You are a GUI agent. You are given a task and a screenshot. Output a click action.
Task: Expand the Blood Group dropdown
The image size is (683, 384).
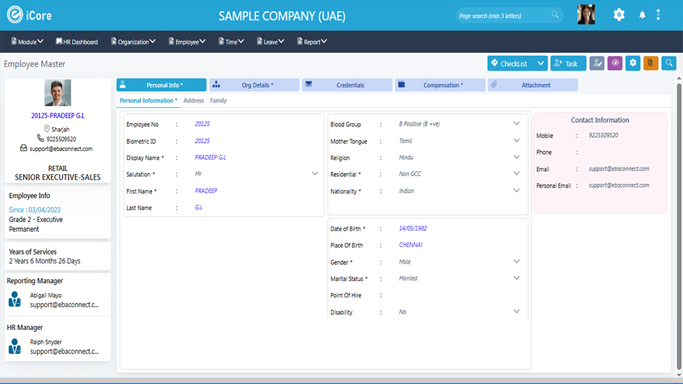pos(516,124)
